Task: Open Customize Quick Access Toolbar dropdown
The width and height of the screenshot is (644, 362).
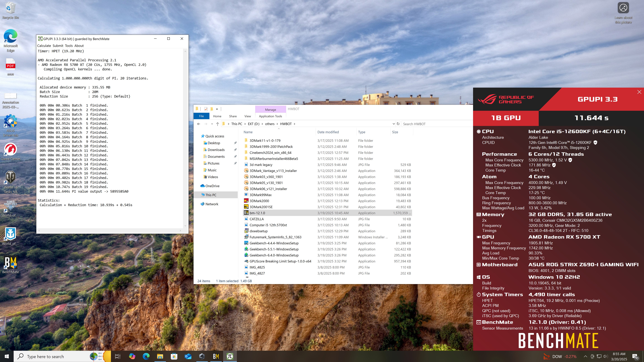Action: pos(217,109)
